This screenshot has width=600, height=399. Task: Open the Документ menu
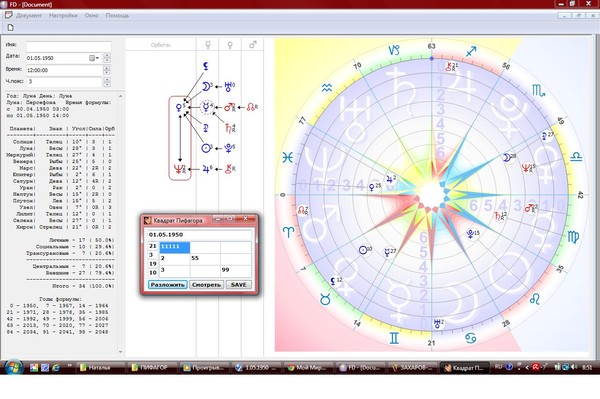(x=29, y=16)
